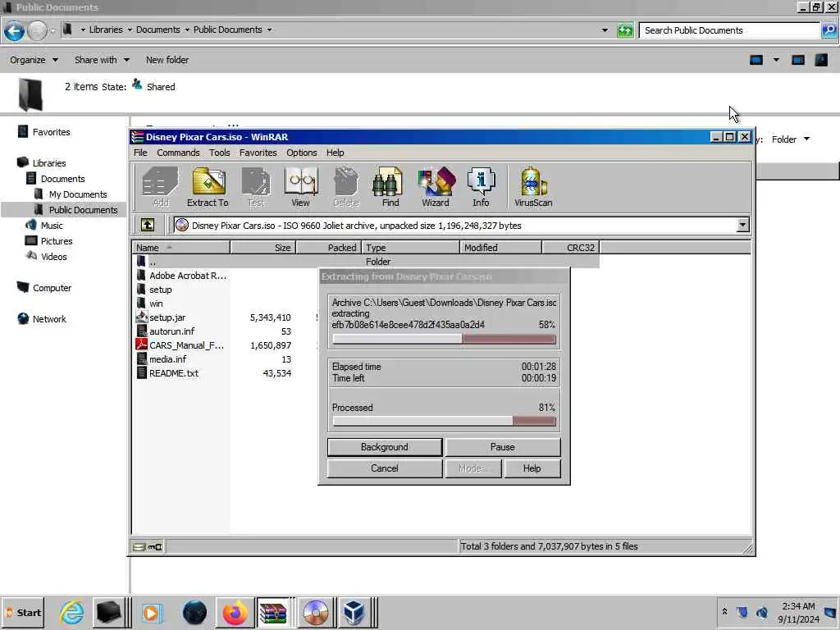Select the win folder in the archive
Screen dimensions: 840x630
point(155,304)
